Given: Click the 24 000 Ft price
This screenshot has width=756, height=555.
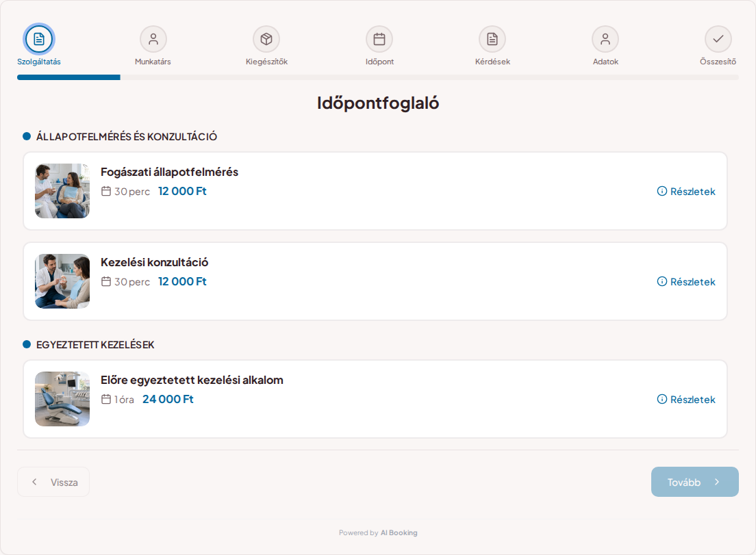Looking at the screenshot, I should 168,399.
